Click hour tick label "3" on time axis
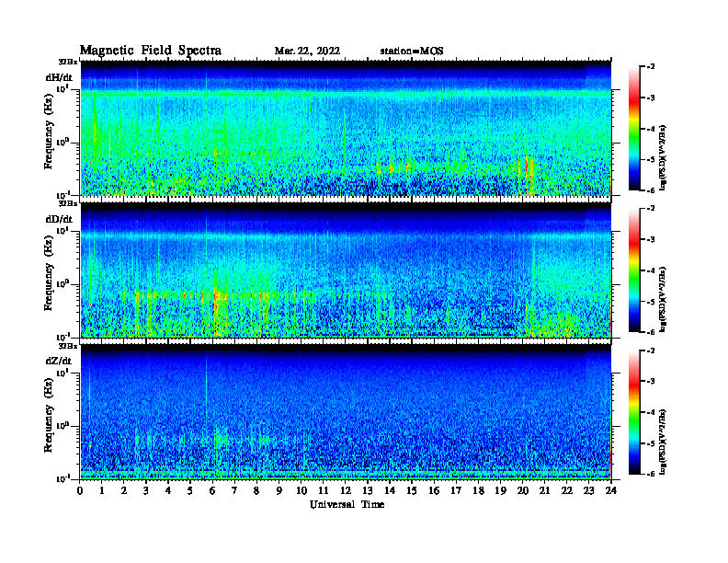 coord(146,490)
